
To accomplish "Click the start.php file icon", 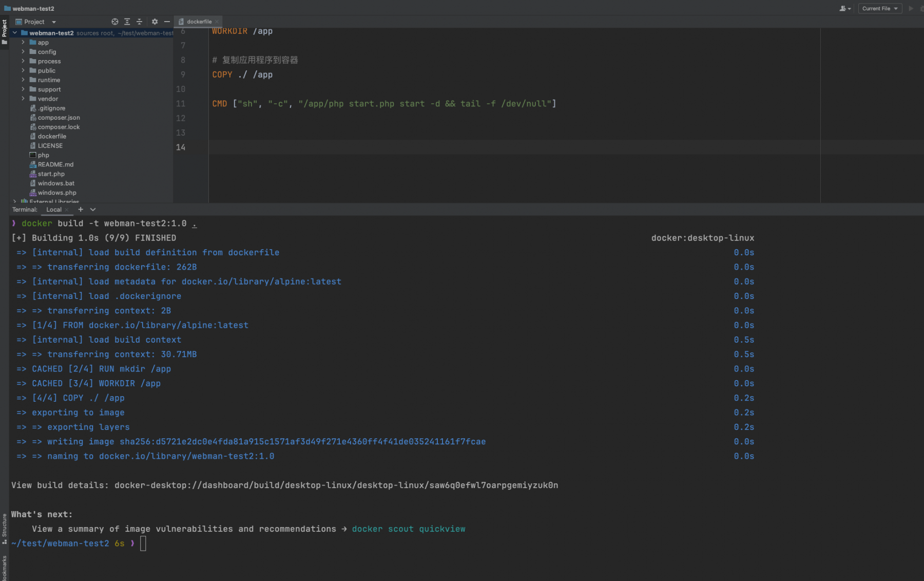I will pos(33,174).
